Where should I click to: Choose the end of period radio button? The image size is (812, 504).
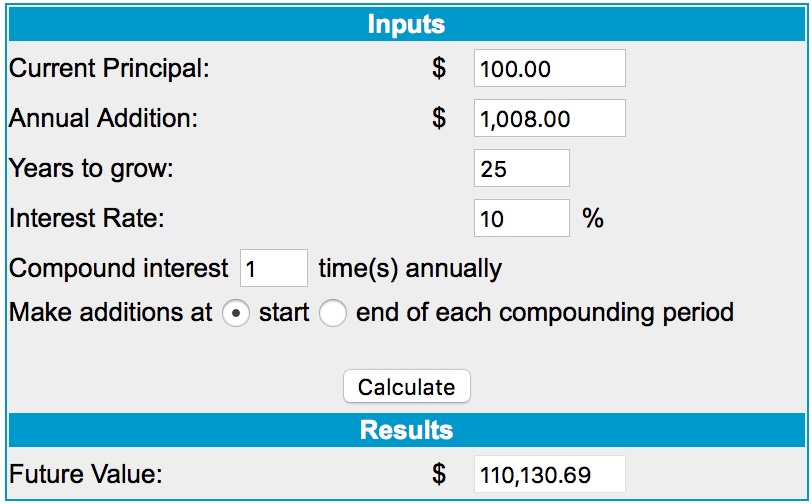pos(332,313)
